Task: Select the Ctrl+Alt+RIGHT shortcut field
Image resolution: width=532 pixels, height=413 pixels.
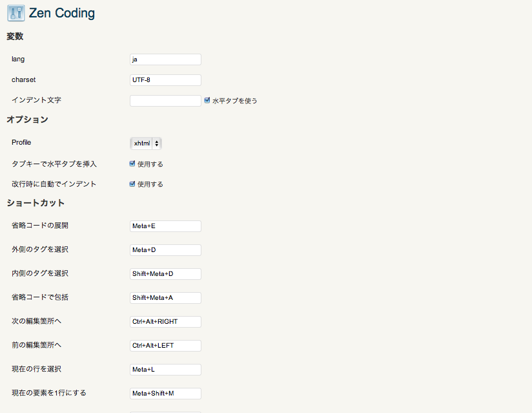Action: click(x=165, y=322)
